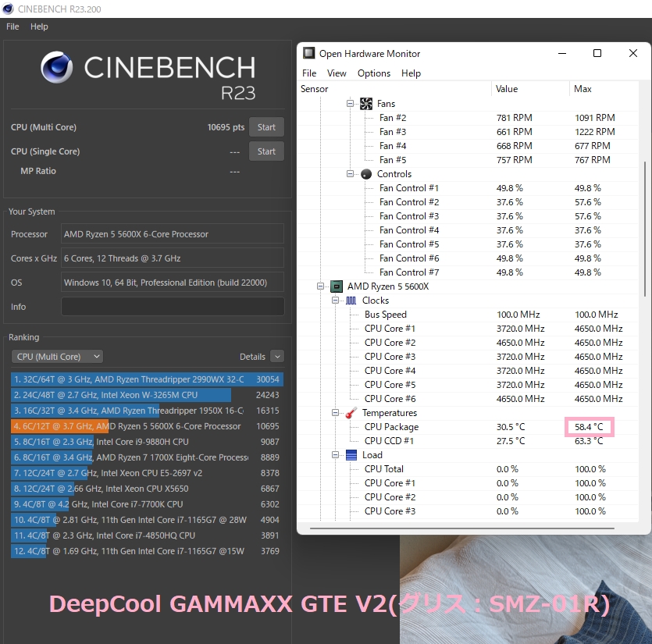Image resolution: width=652 pixels, height=644 pixels.
Task: Select ranking entry i7-1165G7 @15W
Action: (148, 551)
